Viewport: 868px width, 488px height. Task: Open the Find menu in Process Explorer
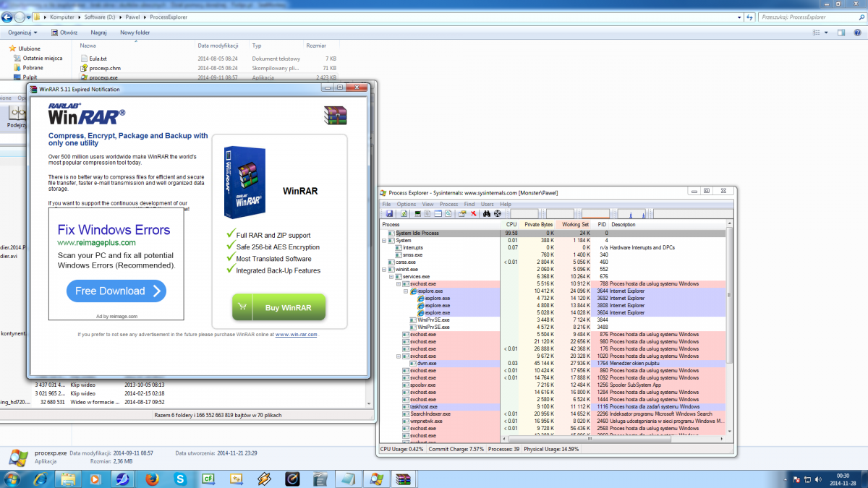coord(469,205)
